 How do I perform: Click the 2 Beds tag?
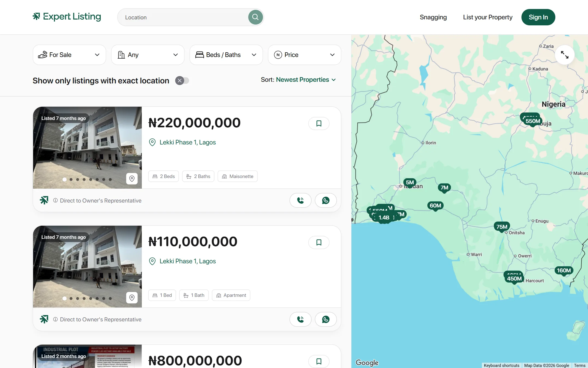coord(164,176)
